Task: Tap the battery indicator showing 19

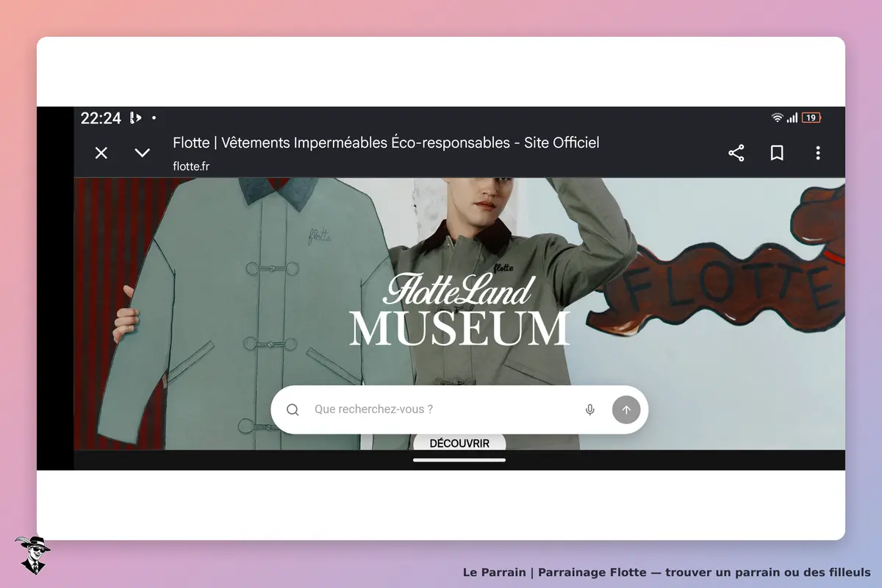Action: click(811, 118)
